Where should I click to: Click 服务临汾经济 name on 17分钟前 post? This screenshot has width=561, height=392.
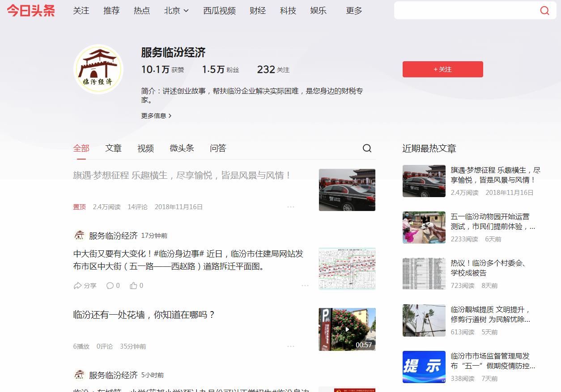point(113,236)
